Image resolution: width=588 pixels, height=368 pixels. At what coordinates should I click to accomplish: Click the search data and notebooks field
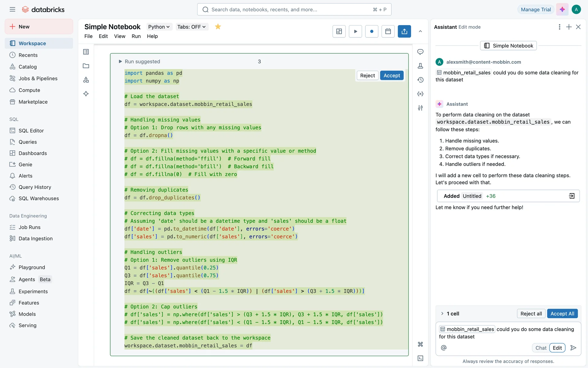[x=294, y=10]
